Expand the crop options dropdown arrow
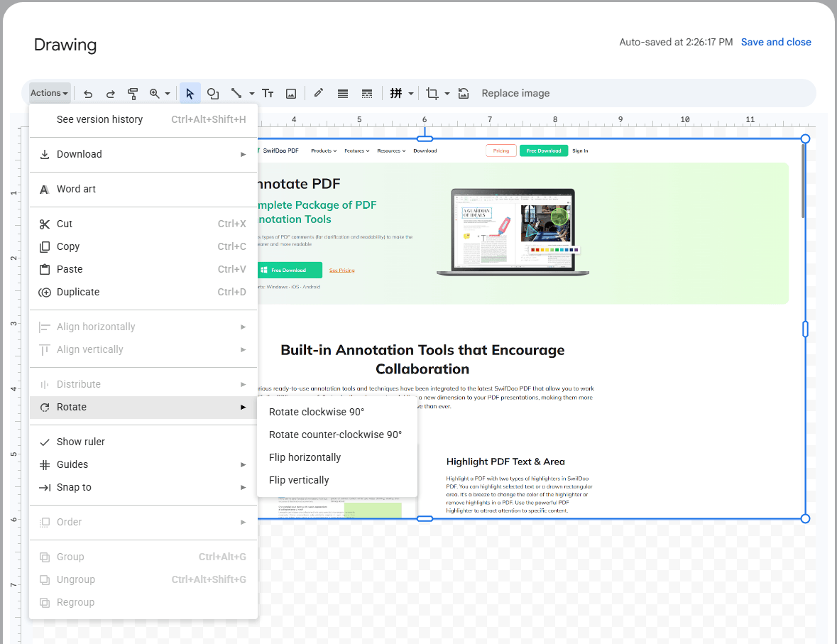This screenshot has width=837, height=644. click(x=447, y=94)
